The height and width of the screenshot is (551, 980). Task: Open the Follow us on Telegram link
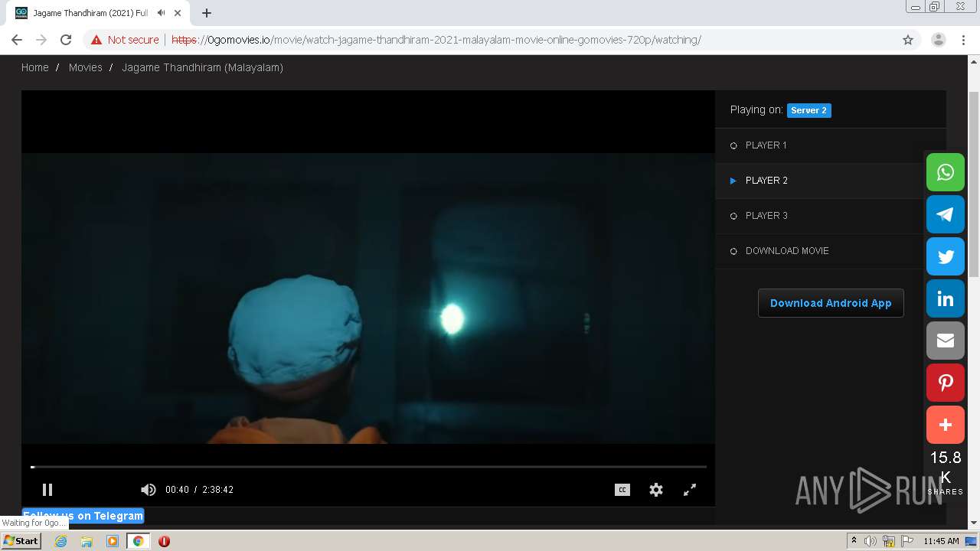tap(83, 516)
